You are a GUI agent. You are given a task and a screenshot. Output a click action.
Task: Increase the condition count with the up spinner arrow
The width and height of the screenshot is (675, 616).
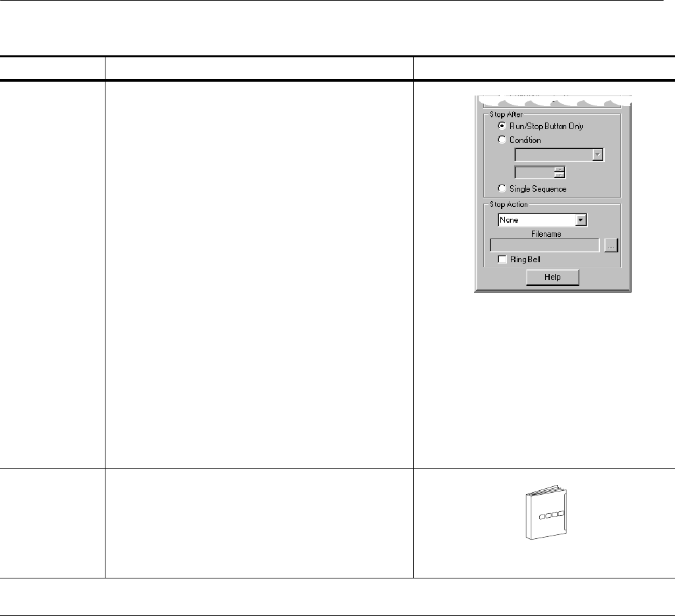pos(559,169)
